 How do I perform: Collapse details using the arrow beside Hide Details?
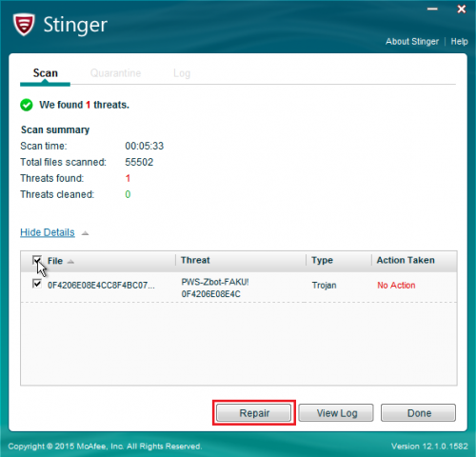click(x=85, y=233)
